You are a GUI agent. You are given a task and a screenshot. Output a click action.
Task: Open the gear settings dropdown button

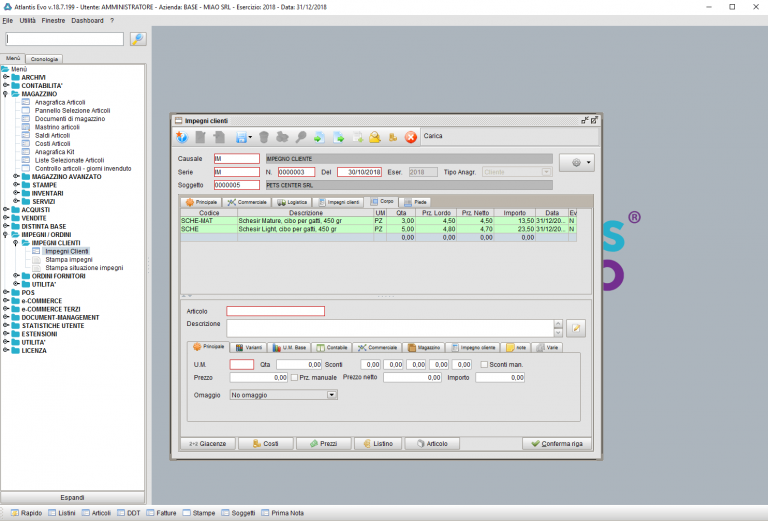tap(577, 163)
